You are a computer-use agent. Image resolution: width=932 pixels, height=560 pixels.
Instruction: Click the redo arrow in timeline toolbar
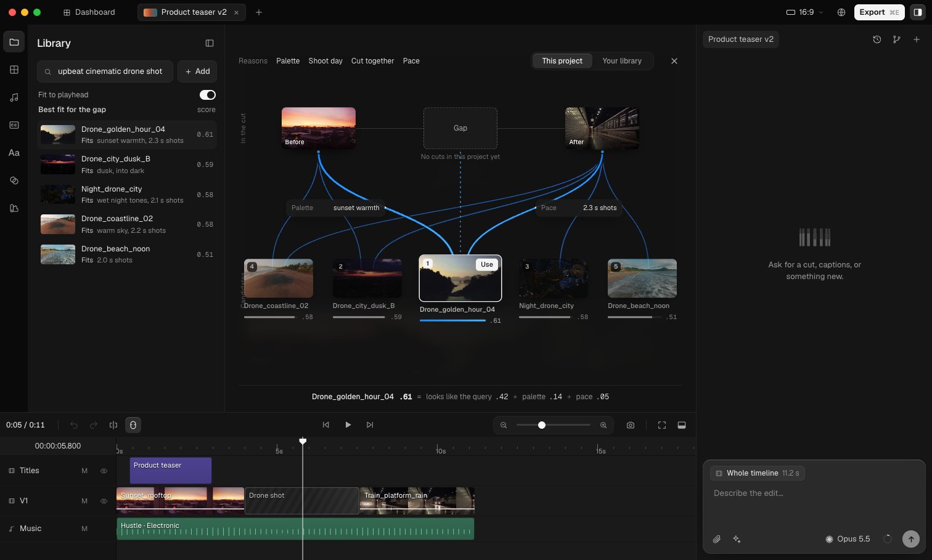click(94, 425)
